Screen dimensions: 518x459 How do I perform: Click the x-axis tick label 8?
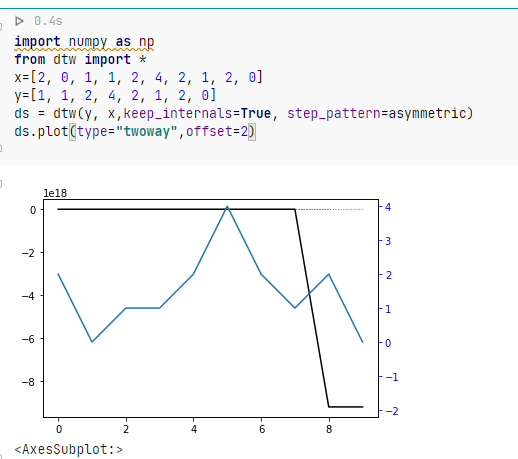tap(329, 429)
